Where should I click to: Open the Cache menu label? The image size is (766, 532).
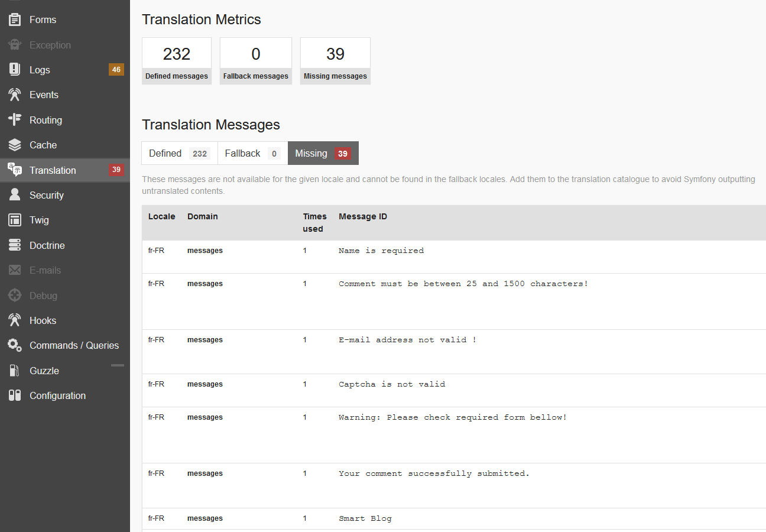click(x=43, y=145)
